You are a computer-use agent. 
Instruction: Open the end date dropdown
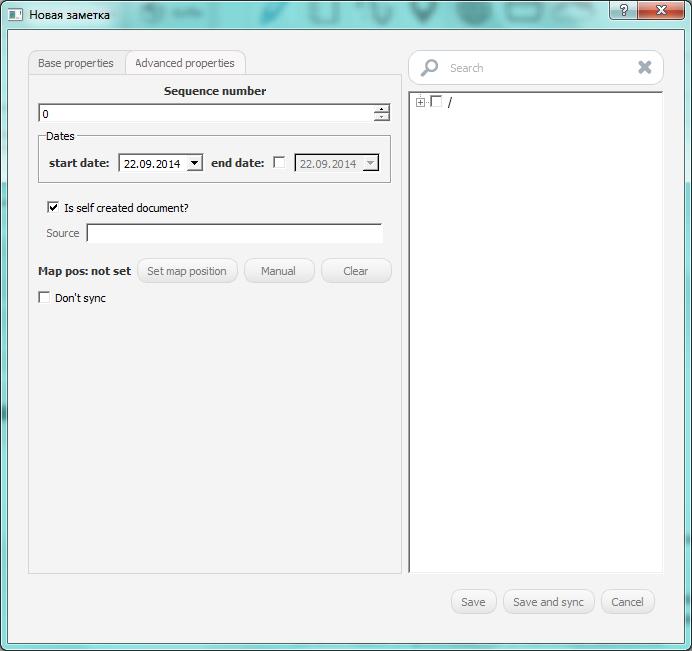point(370,163)
